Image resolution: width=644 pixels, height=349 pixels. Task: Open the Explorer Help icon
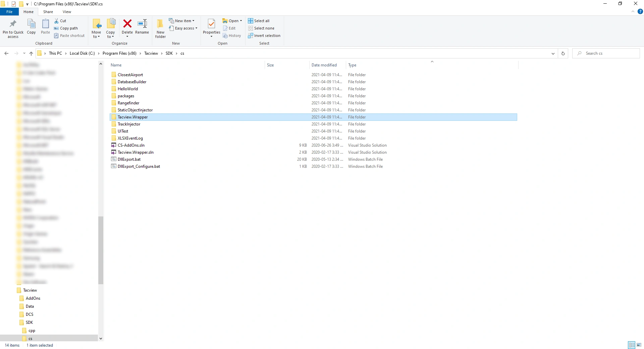640,11
